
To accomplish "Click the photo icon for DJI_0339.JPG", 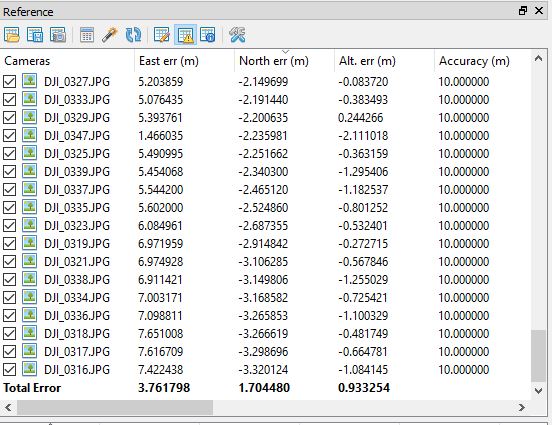I will tap(30, 171).
